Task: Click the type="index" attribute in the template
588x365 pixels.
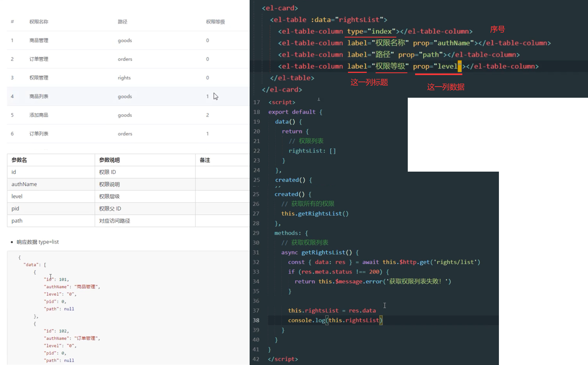Action: pos(371,31)
